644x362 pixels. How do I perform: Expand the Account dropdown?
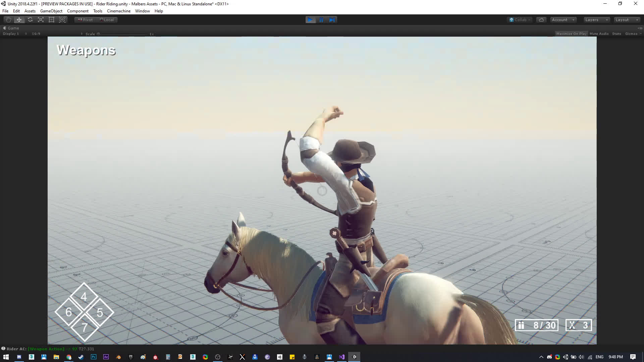coord(563,20)
